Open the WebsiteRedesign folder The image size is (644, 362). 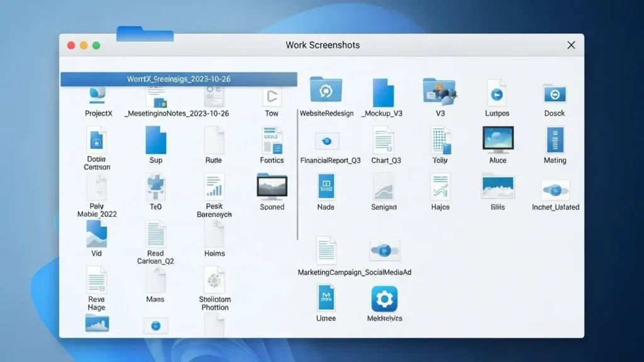point(326,91)
